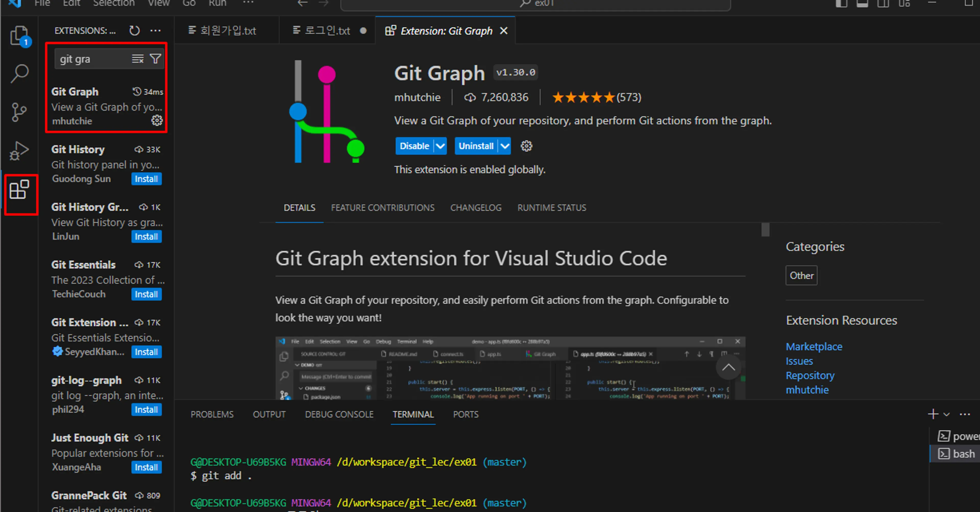Switch to Debug Console tab
This screenshot has height=512, width=980.
point(339,414)
